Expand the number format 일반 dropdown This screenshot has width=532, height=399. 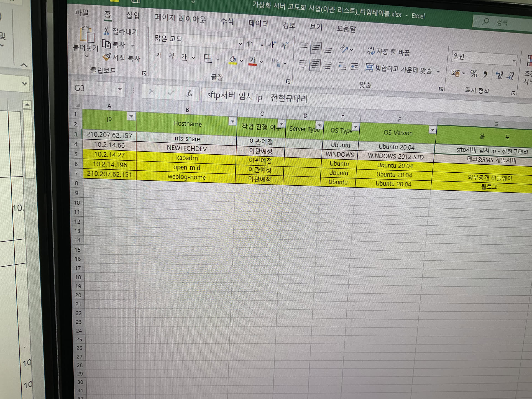coord(514,60)
